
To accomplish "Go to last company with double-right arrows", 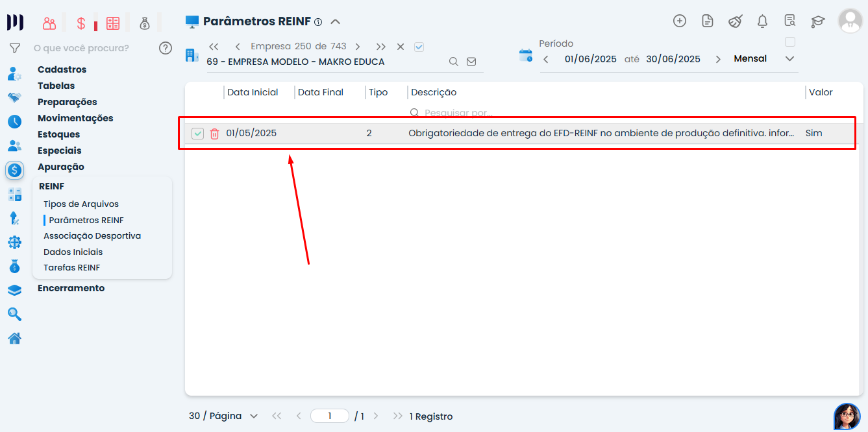I will click(381, 47).
